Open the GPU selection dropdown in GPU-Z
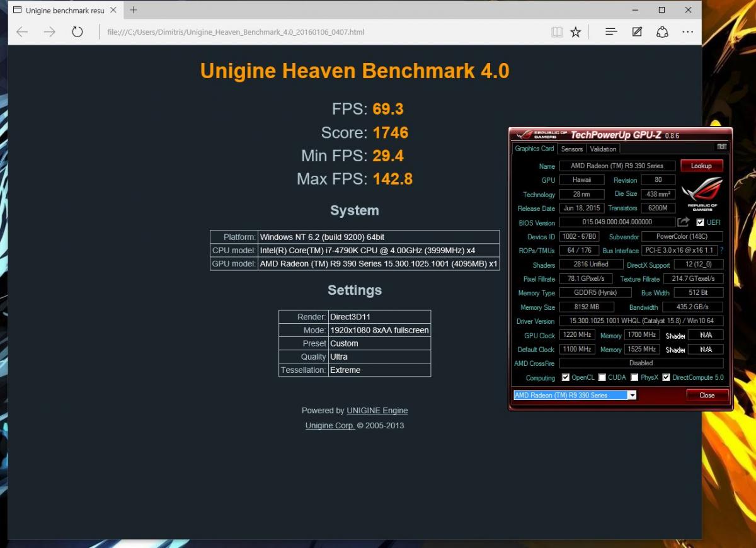The image size is (756, 548). point(632,396)
